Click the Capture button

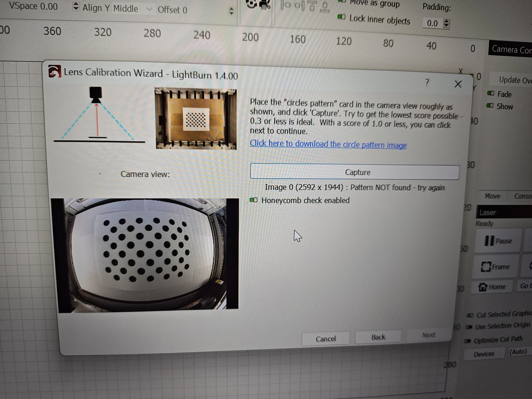pyautogui.click(x=355, y=172)
